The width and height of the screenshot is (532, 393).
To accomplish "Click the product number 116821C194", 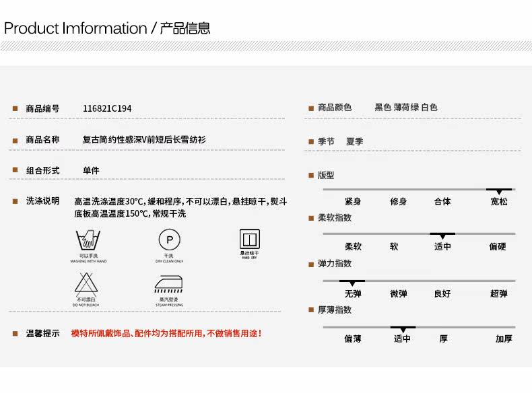I will coord(107,108).
